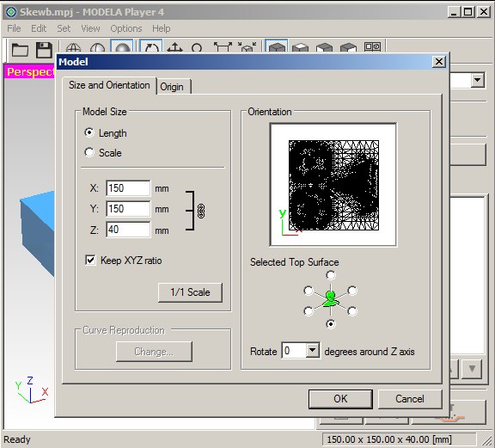Click the fit-width expand arrows icon

click(x=223, y=47)
